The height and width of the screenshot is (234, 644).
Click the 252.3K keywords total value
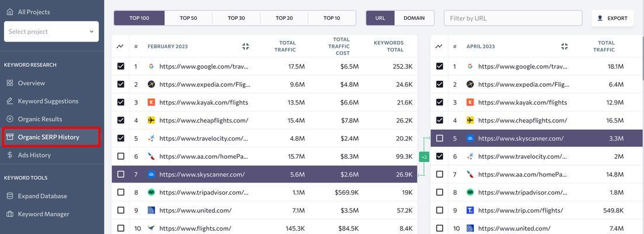(x=401, y=66)
